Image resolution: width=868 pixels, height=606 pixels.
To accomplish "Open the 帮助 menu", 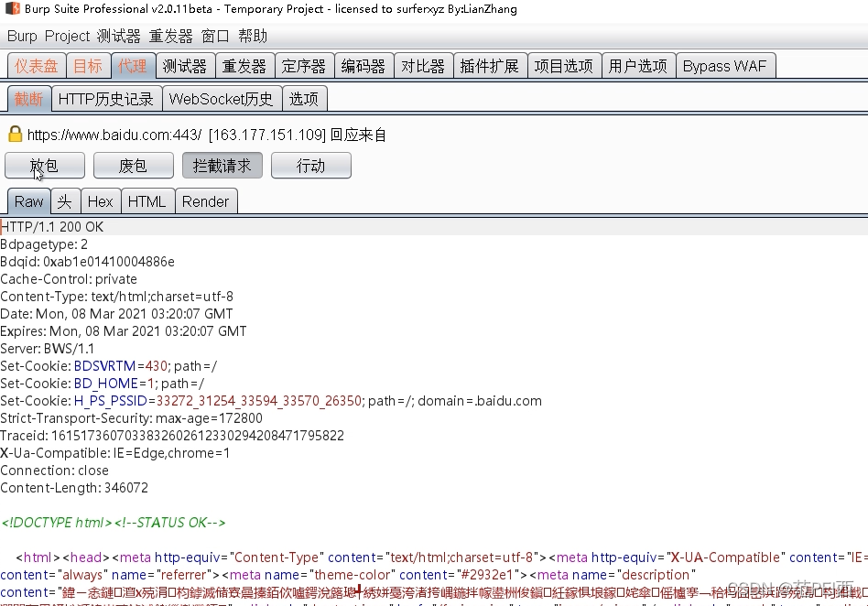I will (253, 36).
